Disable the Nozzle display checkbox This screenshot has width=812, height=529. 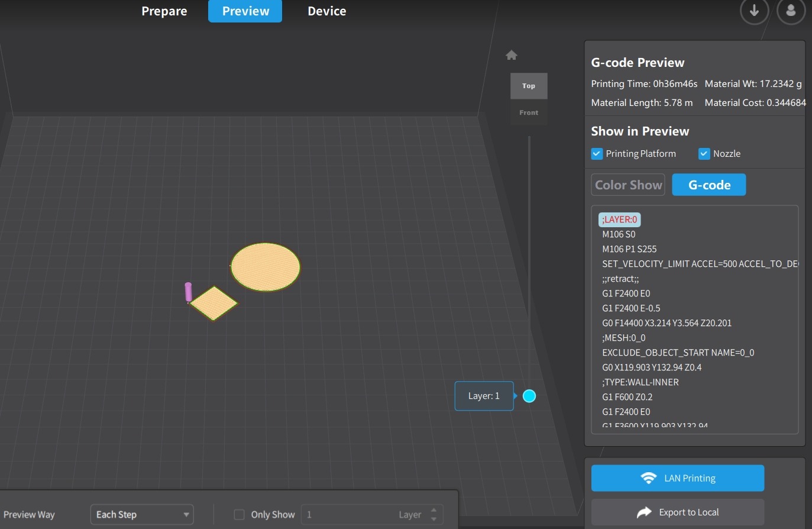[x=704, y=154]
